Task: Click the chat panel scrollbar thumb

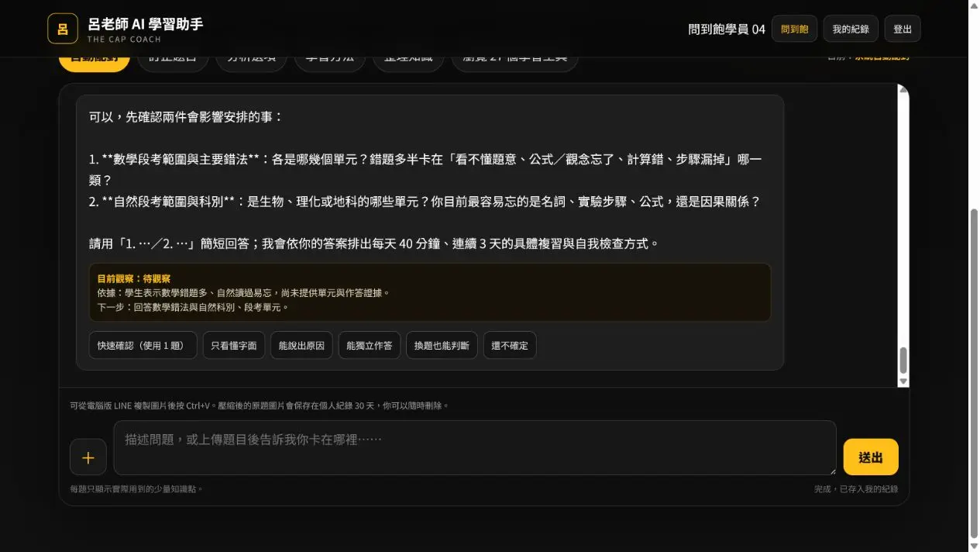Action: (x=903, y=361)
